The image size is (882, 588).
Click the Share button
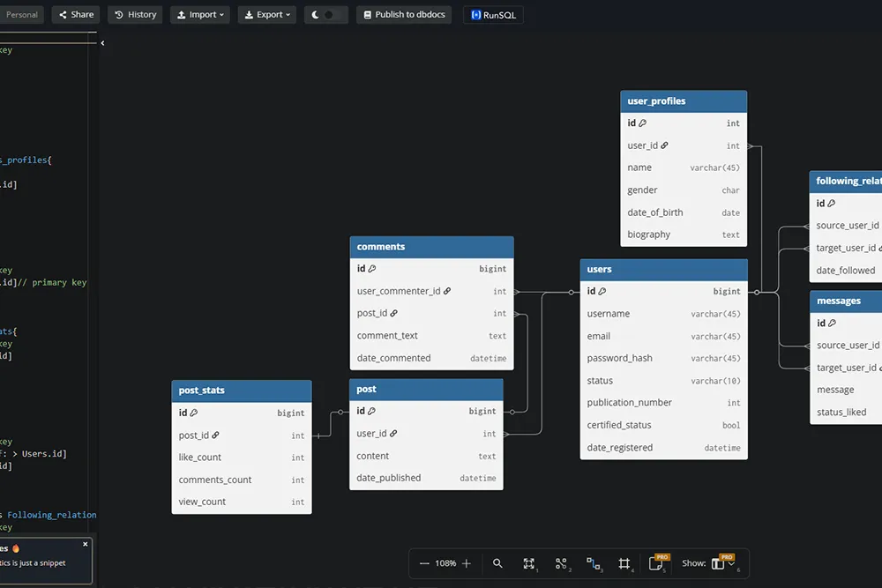tap(76, 15)
